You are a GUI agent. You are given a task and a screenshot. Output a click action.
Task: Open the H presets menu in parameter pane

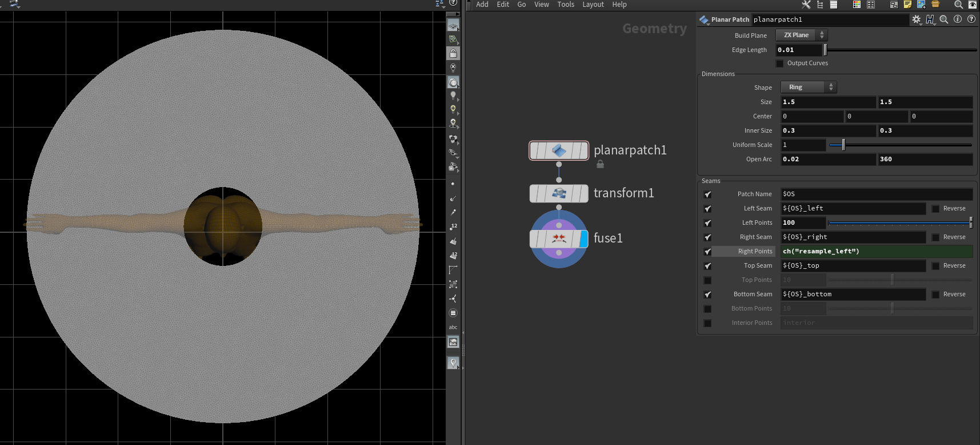coord(930,19)
